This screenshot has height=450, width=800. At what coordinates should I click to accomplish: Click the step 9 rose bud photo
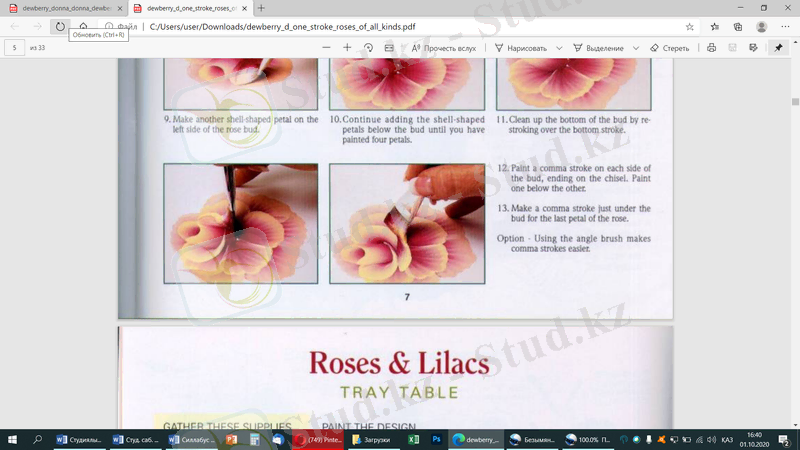(240, 84)
